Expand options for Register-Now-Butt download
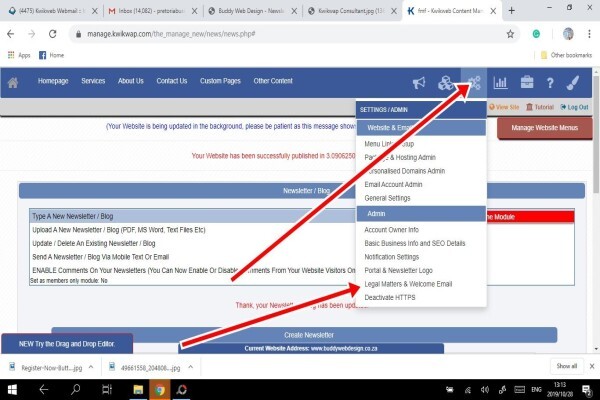Screen dimensions: 600x400 point(91,367)
